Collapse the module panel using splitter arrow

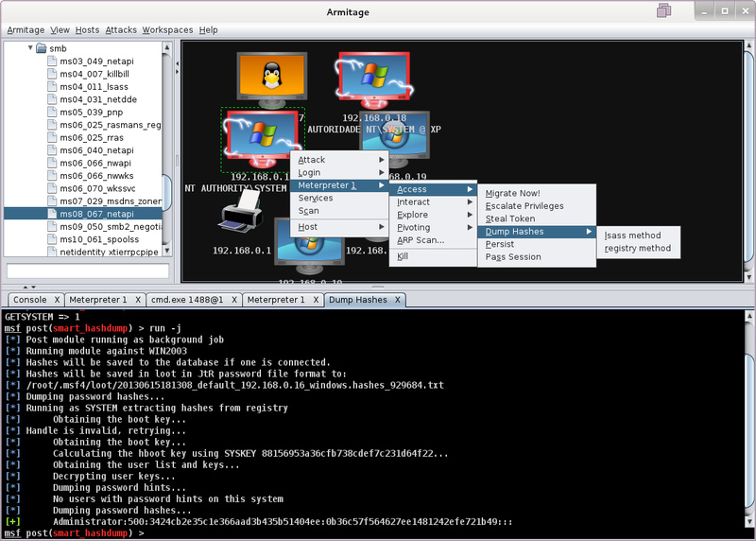177,63
